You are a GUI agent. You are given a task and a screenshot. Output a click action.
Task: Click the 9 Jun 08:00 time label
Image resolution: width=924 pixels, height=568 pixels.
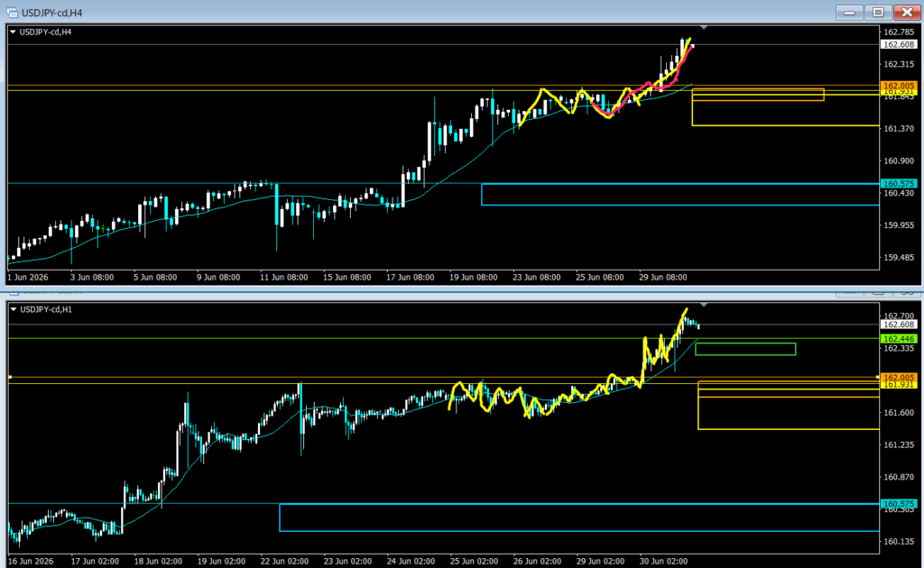[218, 277]
